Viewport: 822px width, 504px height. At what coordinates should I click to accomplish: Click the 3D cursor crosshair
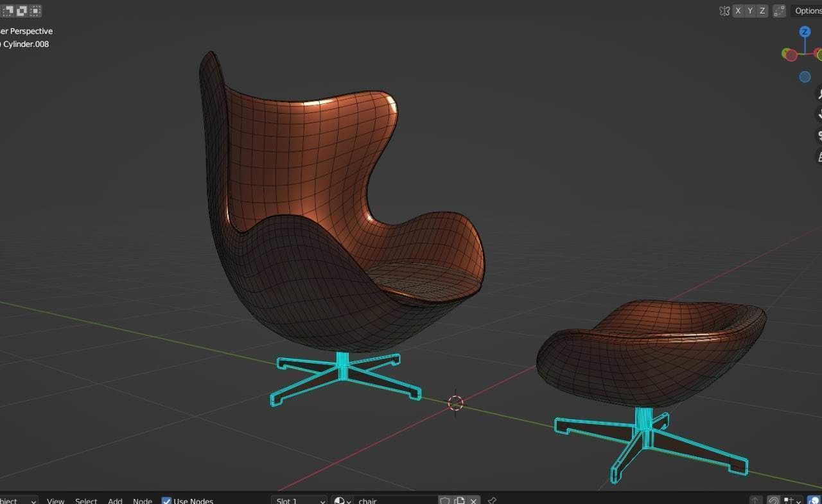(x=455, y=403)
